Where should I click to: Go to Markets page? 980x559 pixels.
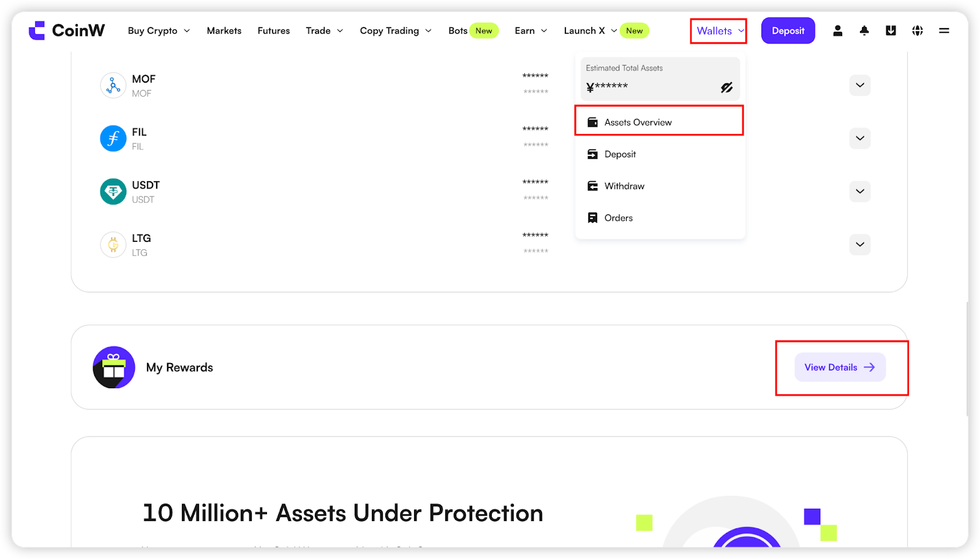point(224,31)
